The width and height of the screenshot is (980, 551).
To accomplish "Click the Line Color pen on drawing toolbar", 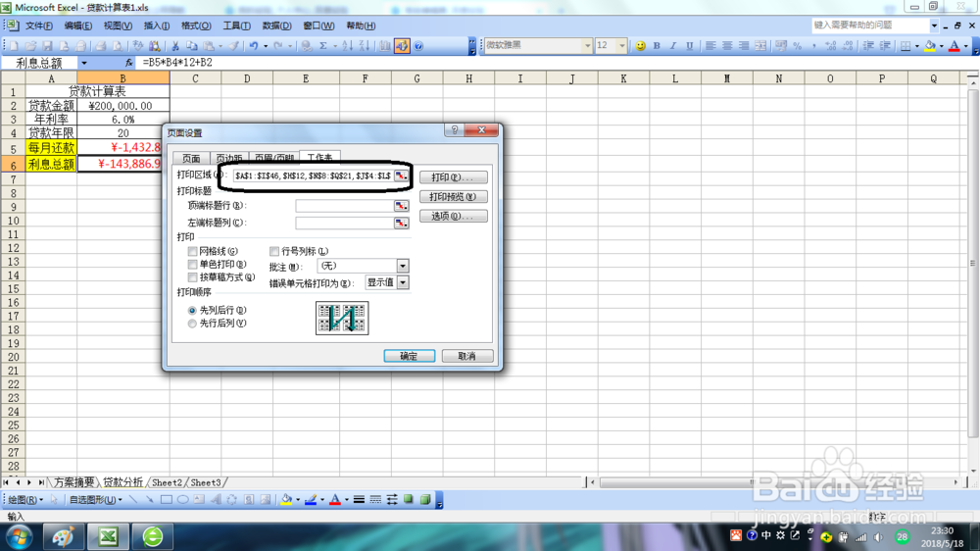I will [311, 500].
